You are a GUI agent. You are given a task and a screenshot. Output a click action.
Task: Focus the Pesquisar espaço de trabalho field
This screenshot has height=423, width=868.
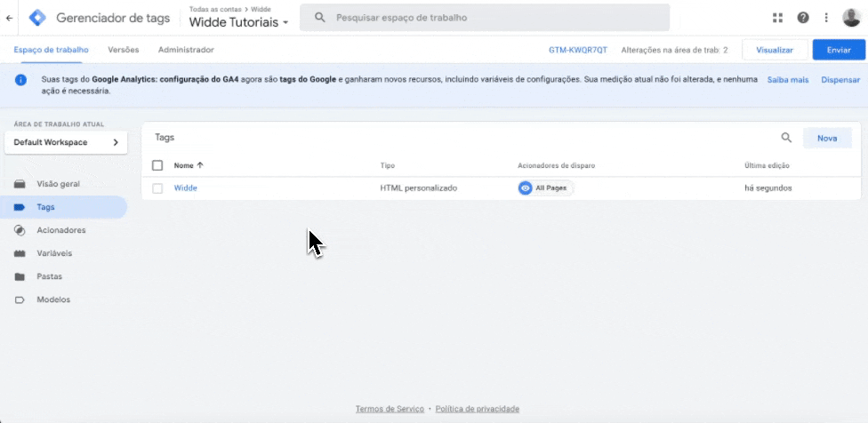point(485,18)
